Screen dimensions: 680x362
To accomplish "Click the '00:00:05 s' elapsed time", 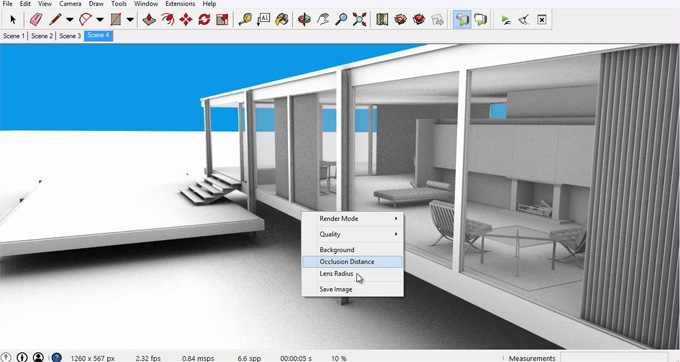I will (296, 359).
